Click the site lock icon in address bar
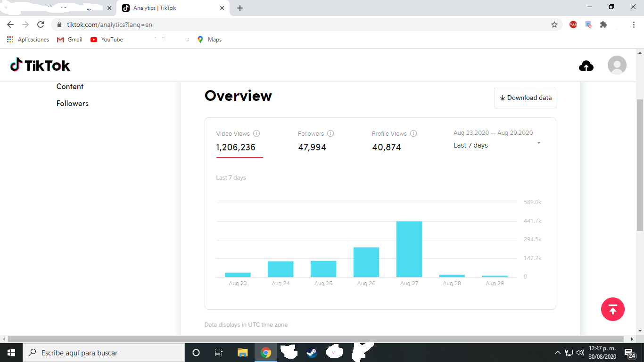Screen dimensions: 644x362 [x=59, y=25]
